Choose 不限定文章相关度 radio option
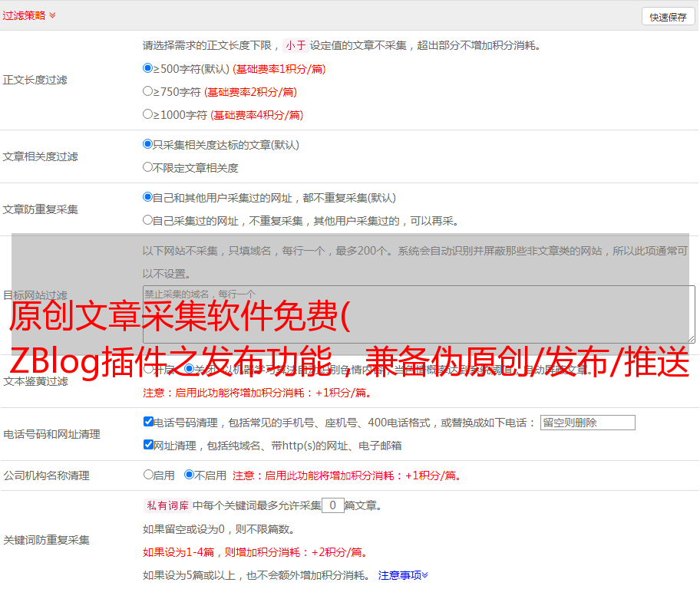 [147, 167]
